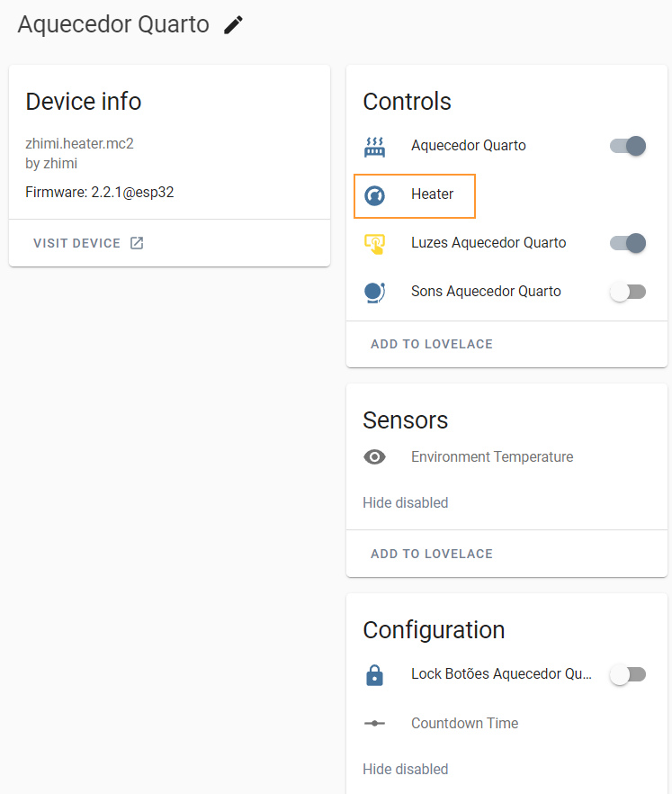Click the Luzes Aquecedor Quarto touch icon

374,243
